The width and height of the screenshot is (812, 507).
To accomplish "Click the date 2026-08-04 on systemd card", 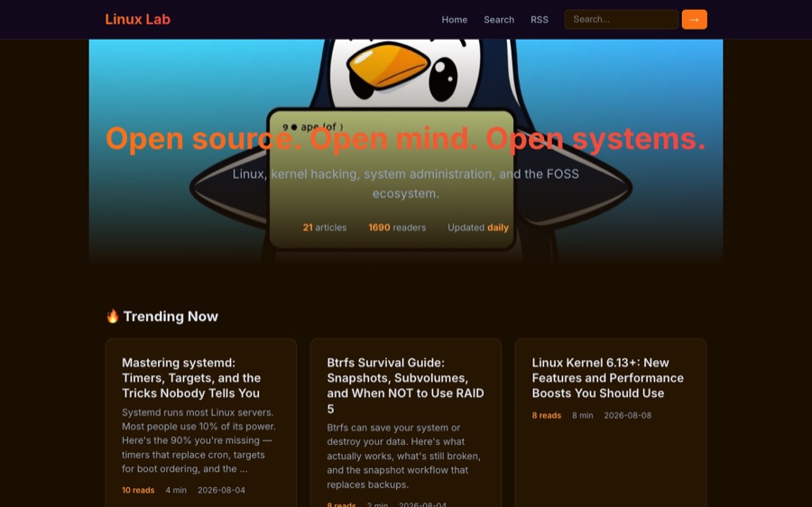I will click(x=222, y=490).
